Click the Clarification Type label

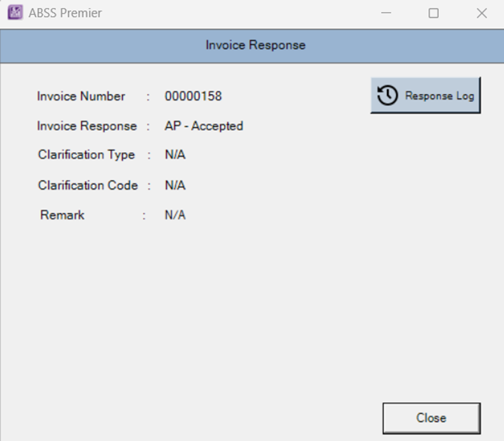86,155
